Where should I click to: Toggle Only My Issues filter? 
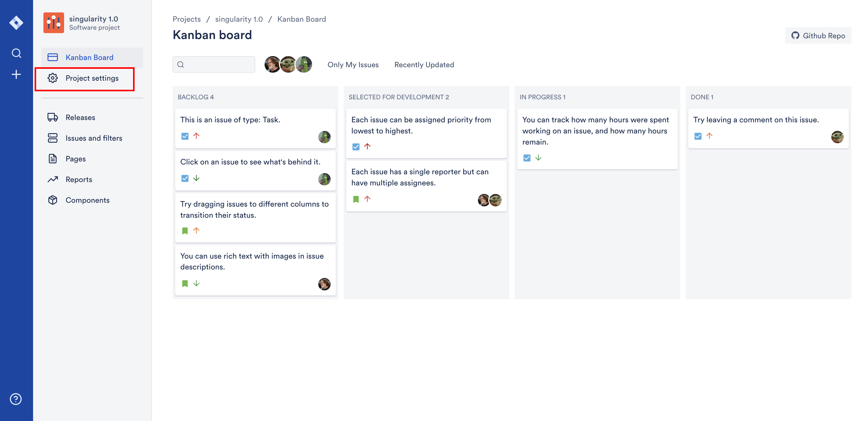[x=353, y=65]
